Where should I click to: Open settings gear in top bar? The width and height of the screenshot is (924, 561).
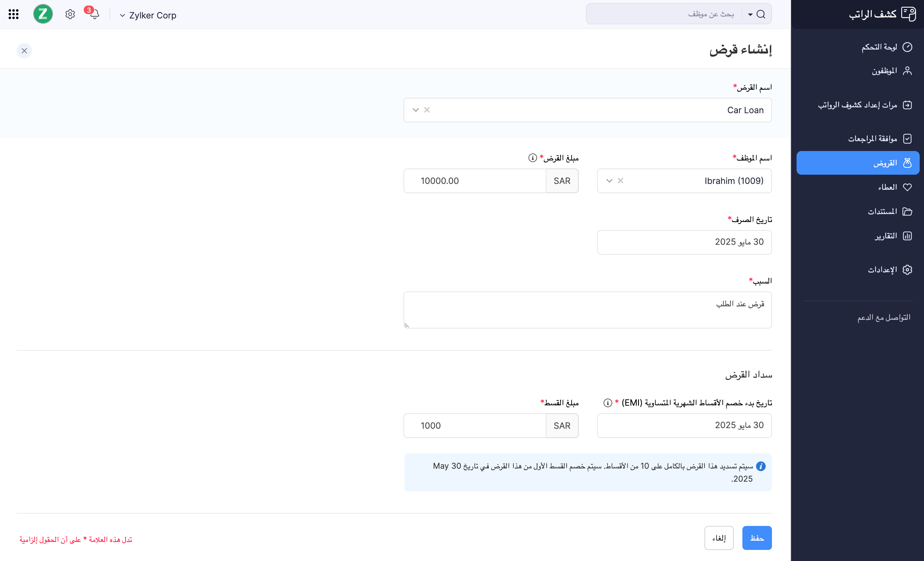click(x=70, y=15)
